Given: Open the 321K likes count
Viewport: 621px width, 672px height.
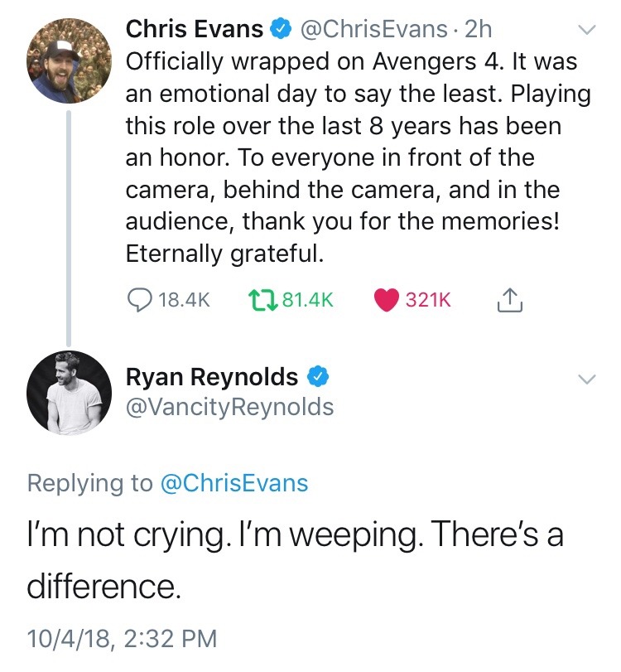Looking at the screenshot, I should pyautogui.click(x=428, y=301).
